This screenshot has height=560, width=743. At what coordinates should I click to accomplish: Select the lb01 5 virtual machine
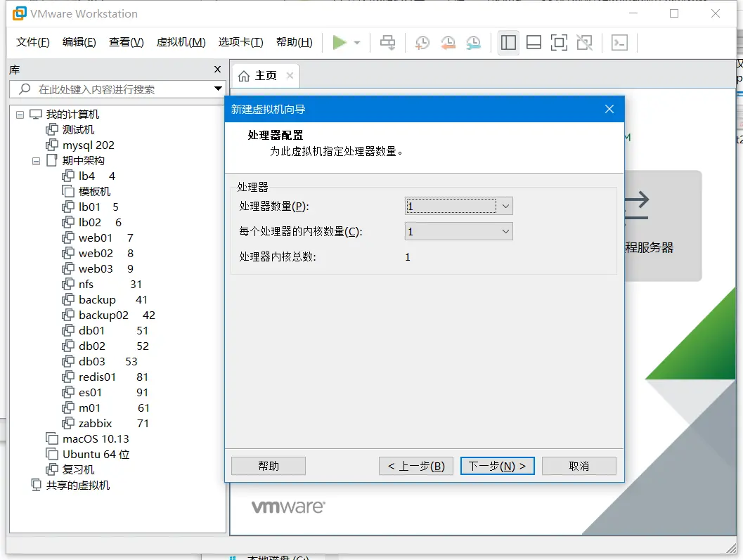coord(91,207)
